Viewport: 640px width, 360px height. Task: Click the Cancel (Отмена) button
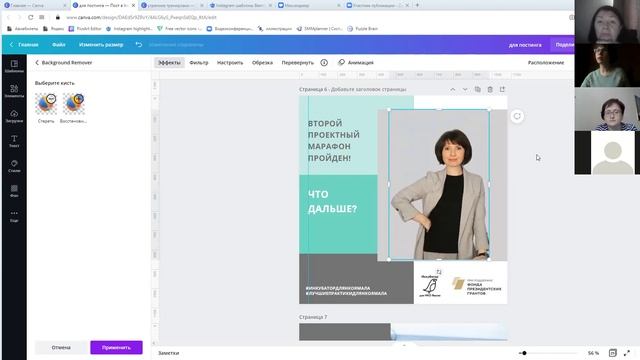61,347
